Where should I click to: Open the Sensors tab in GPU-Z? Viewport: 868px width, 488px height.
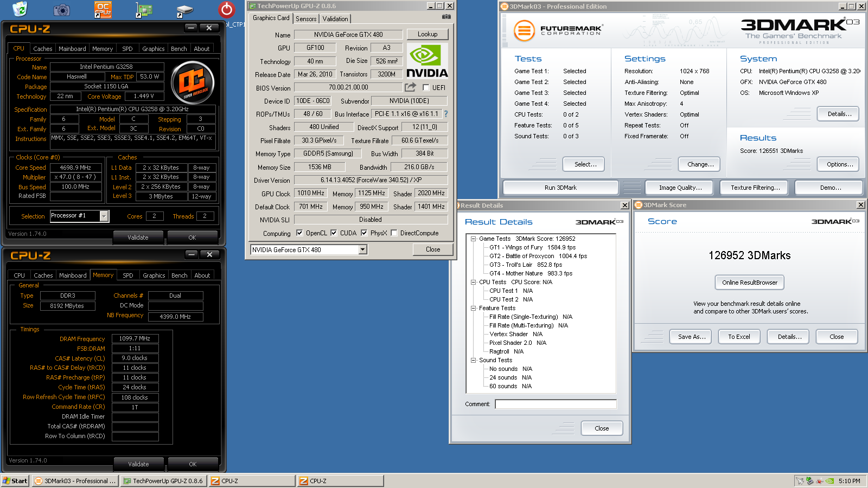pos(306,19)
